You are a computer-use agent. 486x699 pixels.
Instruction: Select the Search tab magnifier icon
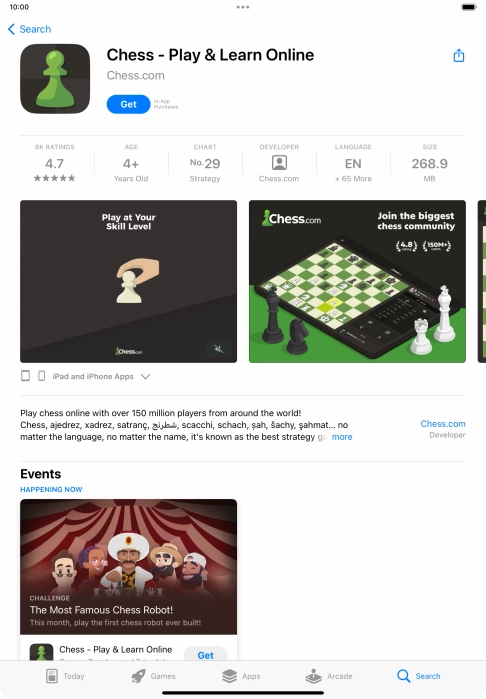pos(404,676)
